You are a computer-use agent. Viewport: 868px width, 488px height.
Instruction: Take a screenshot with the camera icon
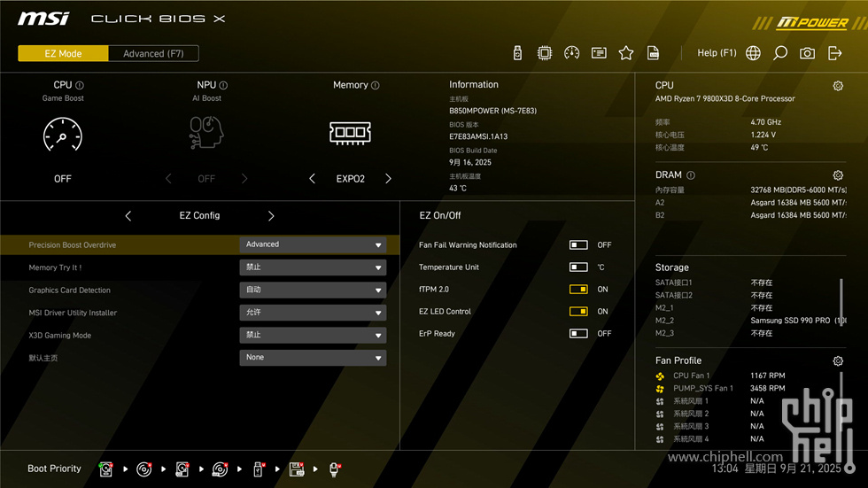pos(807,53)
